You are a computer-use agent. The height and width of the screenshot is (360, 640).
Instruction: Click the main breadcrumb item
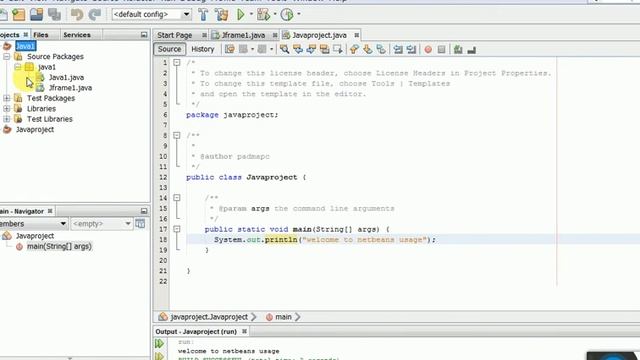[283, 317]
